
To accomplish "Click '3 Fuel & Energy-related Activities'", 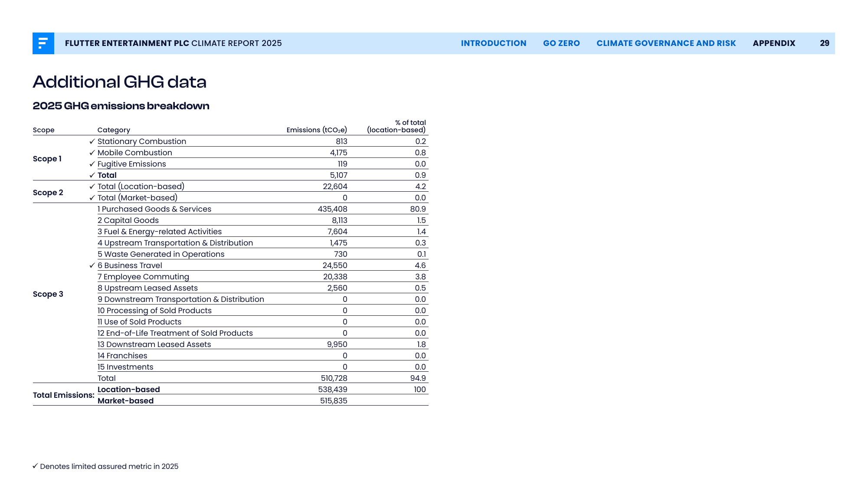I will pyautogui.click(x=160, y=232).
